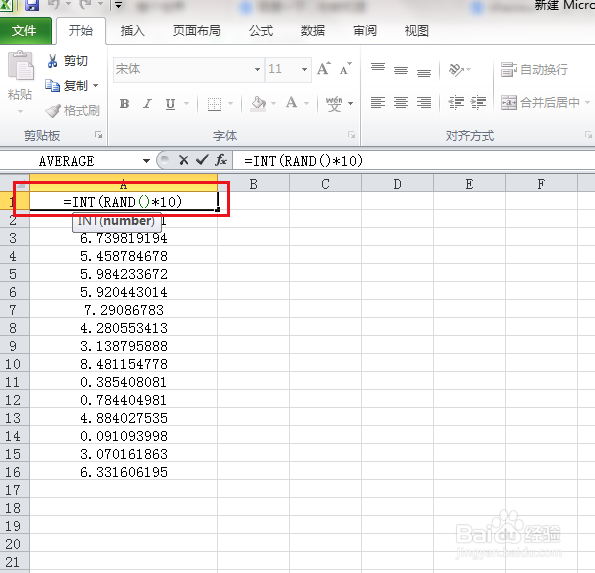Open the font color dropdown arrow
Screen dimensions: 595x573
coord(307,103)
